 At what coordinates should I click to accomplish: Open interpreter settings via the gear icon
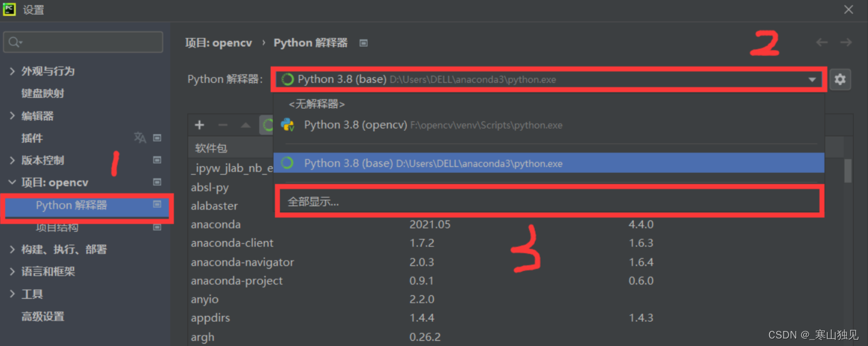tap(840, 79)
